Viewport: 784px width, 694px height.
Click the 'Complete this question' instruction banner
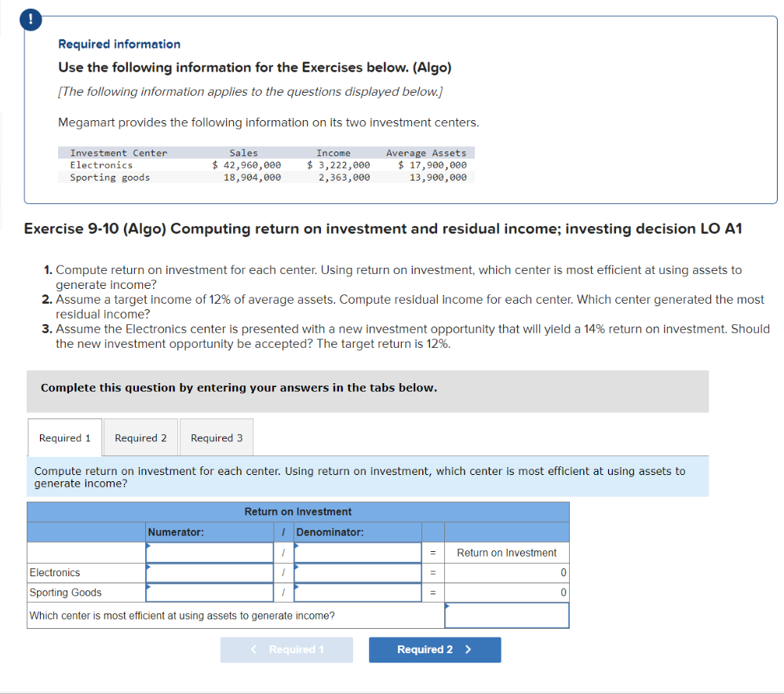tap(367, 391)
